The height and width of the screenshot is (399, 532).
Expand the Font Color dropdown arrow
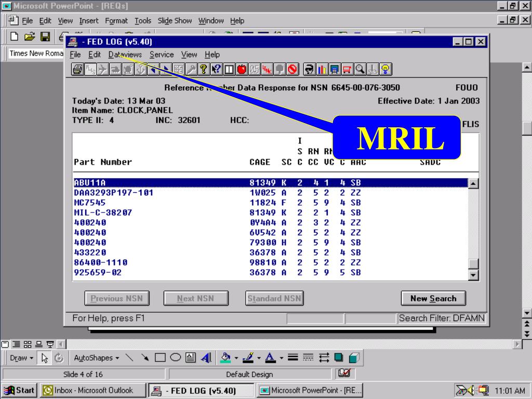tap(281, 357)
